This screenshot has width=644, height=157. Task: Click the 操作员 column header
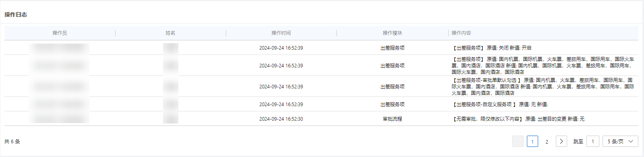[60, 33]
